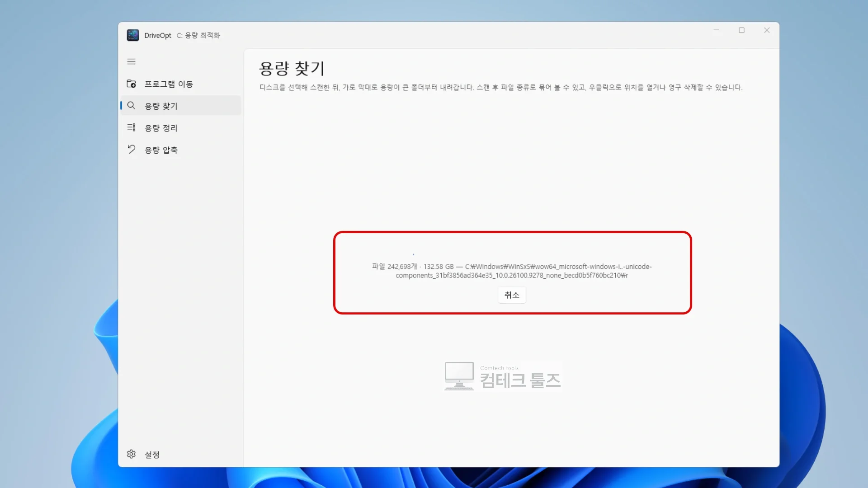The image size is (868, 488).
Task: Maximize the DriveOpt window
Action: 741,30
